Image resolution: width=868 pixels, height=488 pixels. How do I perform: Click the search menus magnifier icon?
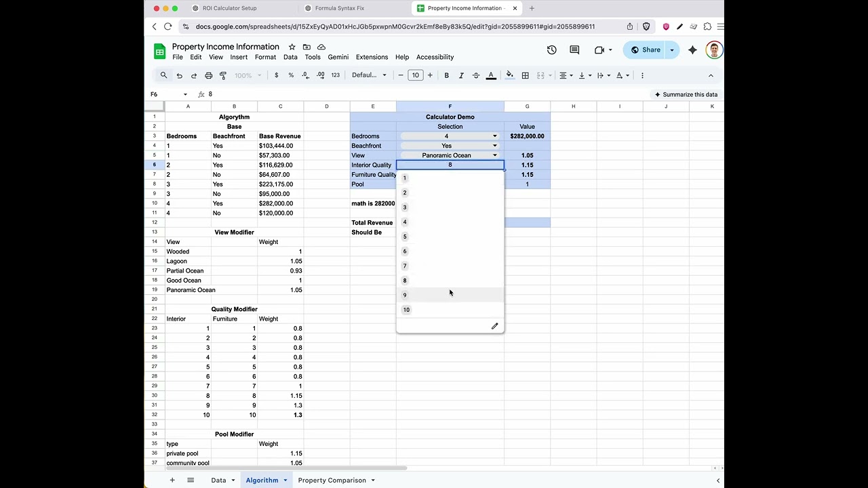163,75
